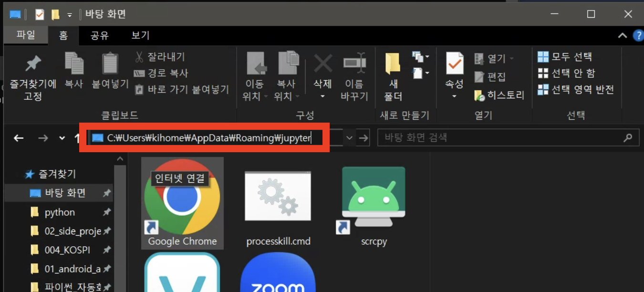Select python folder in navigation pane
Screen dimensions: 644x292
click(59, 212)
